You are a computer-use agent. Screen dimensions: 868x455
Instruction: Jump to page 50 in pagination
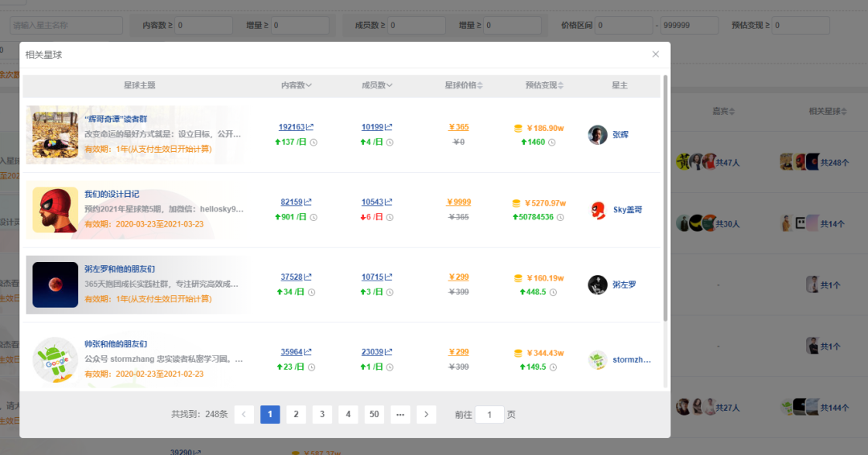[x=375, y=414]
